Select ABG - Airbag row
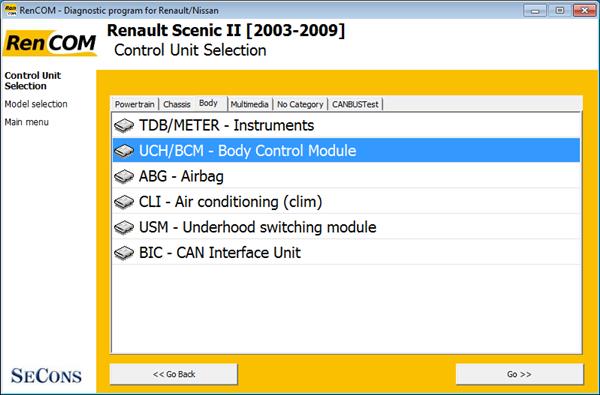600x395 pixels. point(346,176)
